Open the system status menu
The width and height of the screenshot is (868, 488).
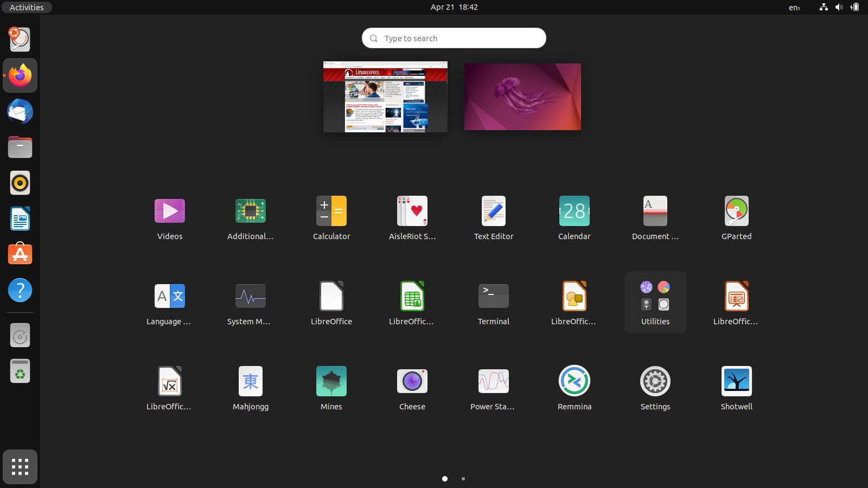[x=839, y=7]
